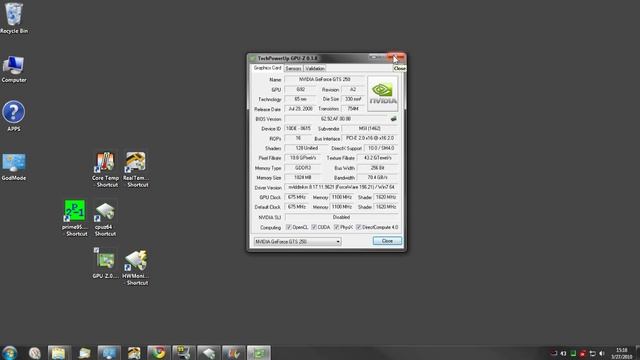Open the CPU-Z chip taskbar icon
This screenshot has height=360, width=640.
coord(209,353)
